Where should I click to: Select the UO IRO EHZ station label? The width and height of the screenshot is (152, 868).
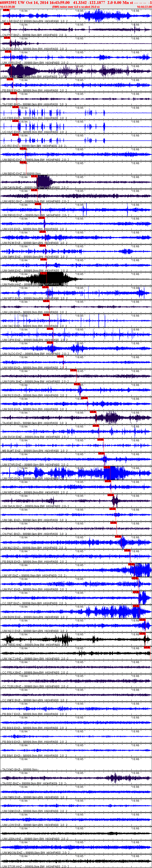pos(34,146)
